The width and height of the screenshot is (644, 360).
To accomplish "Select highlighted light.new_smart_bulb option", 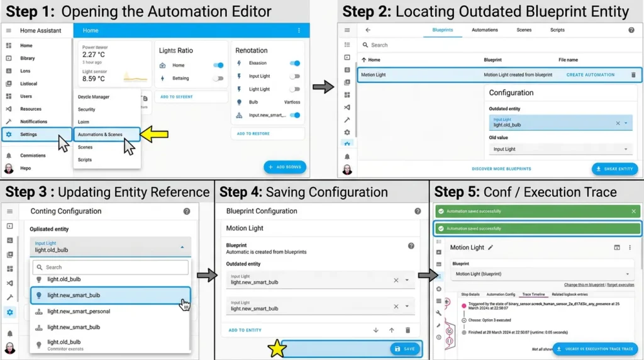I will coord(111,295).
